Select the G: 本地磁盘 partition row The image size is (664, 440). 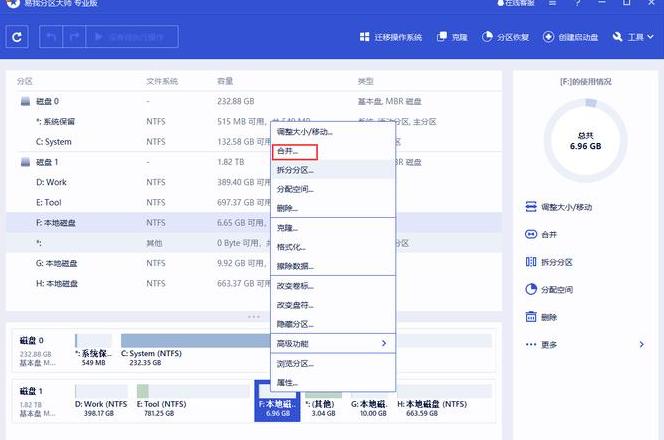(254, 263)
